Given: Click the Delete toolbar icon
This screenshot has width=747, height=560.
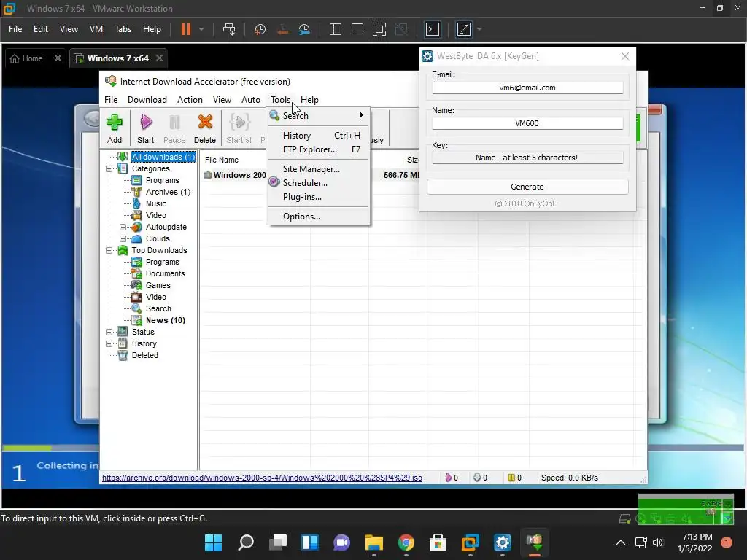Looking at the screenshot, I should point(205,128).
